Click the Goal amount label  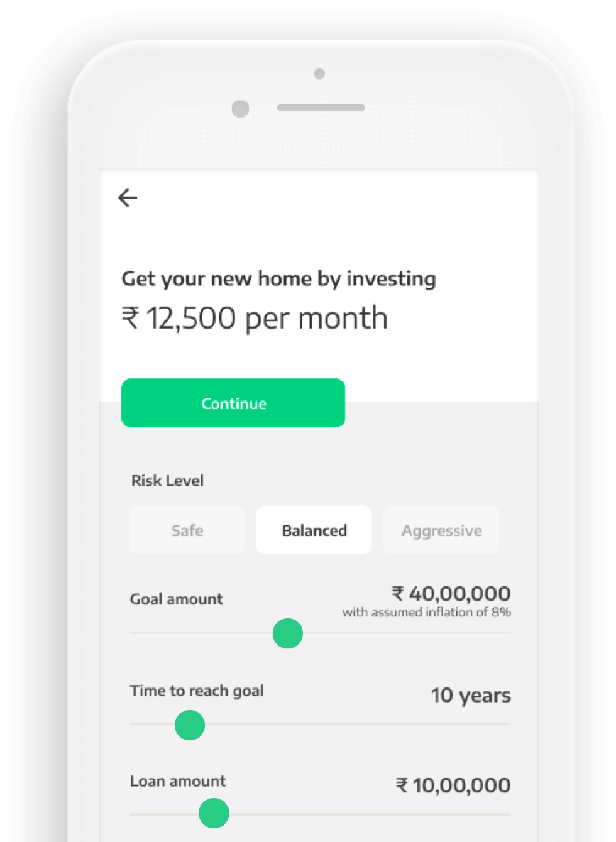(x=177, y=599)
